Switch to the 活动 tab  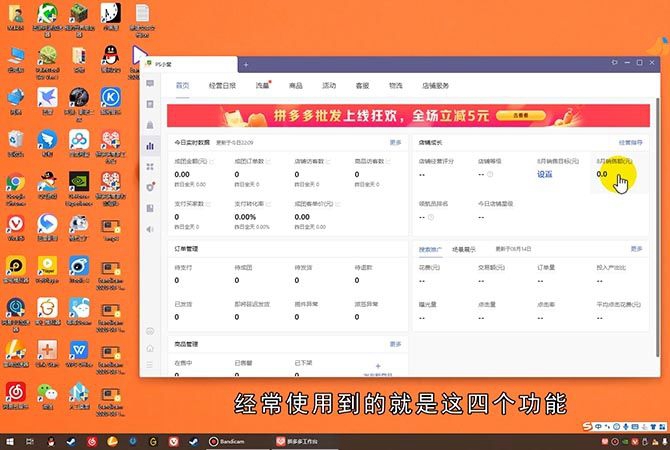tap(329, 85)
